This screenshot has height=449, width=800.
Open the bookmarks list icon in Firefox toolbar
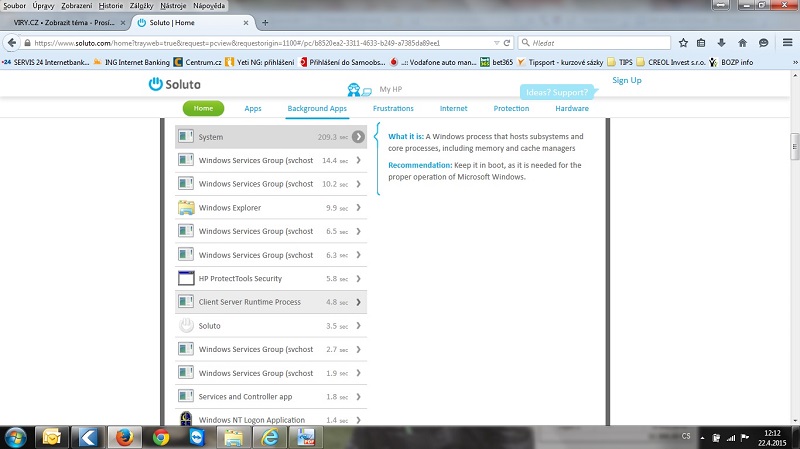[702, 43]
